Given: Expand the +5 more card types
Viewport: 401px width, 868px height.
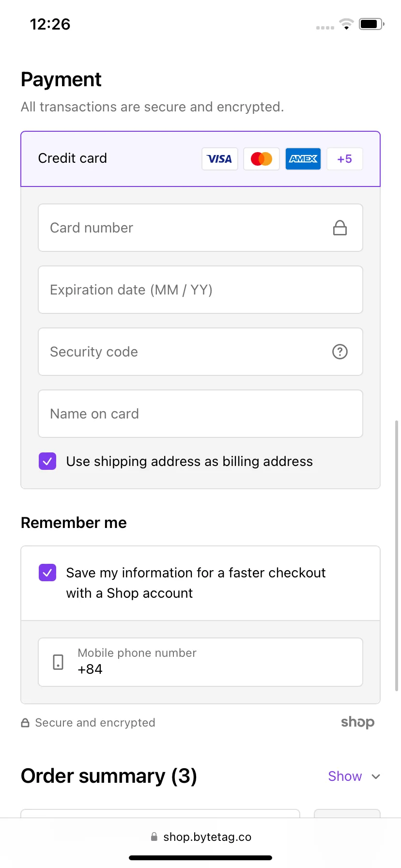Looking at the screenshot, I should (x=345, y=159).
